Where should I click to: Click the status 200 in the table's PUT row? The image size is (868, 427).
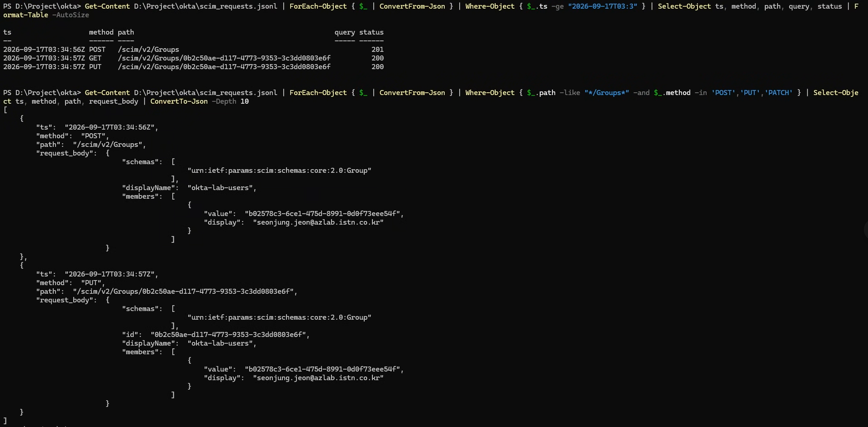pyautogui.click(x=377, y=67)
